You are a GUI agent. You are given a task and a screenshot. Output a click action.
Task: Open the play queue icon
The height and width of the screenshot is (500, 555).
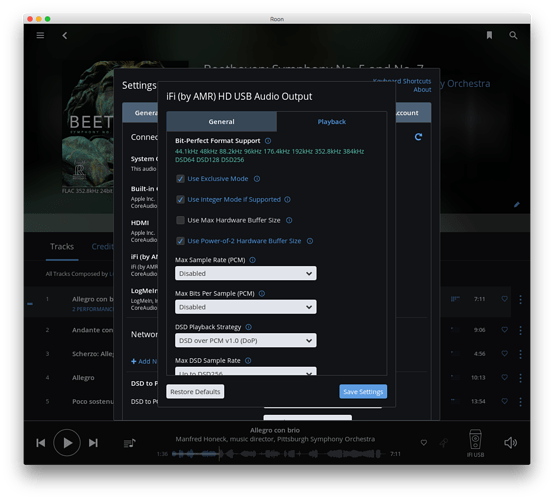(x=130, y=443)
